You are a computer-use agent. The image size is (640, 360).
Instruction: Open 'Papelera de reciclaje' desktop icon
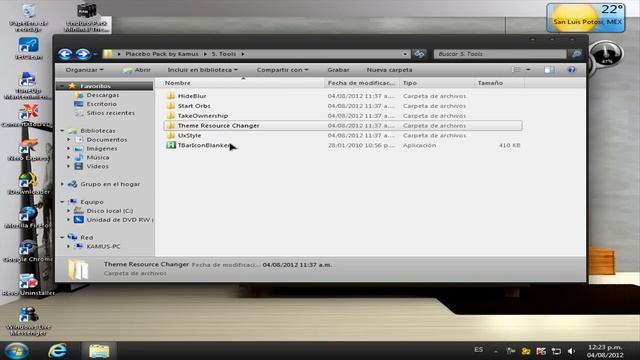point(29,18)
